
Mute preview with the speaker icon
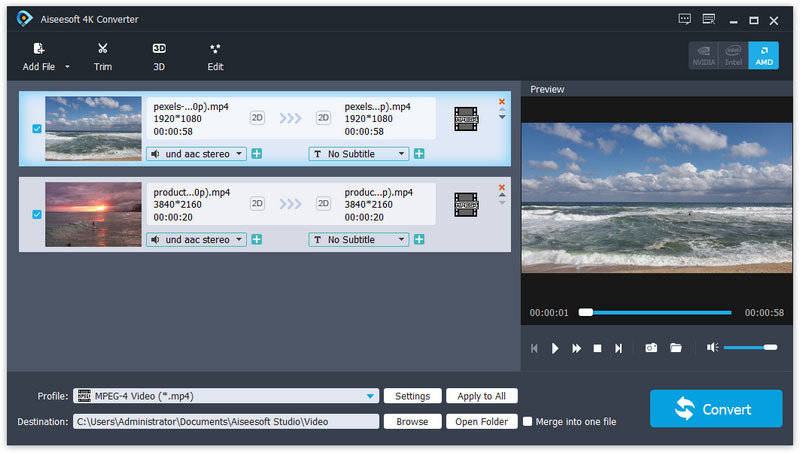point(712,348)
